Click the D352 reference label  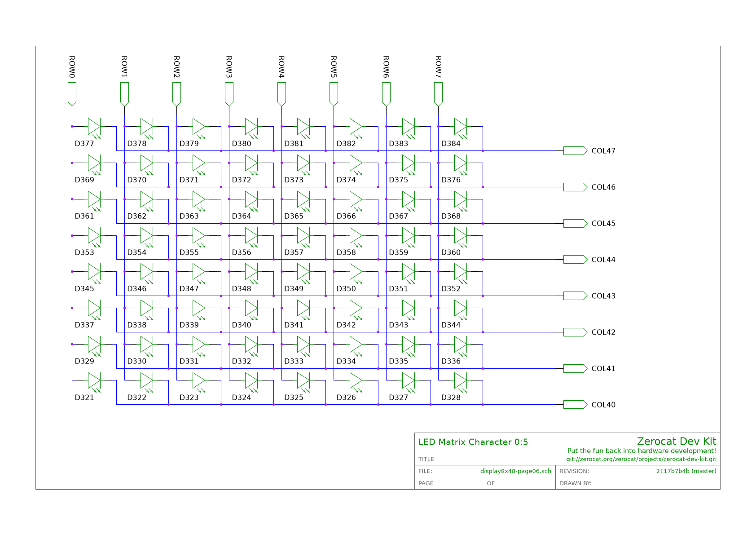pyautogui.click(x=451, y=289)
